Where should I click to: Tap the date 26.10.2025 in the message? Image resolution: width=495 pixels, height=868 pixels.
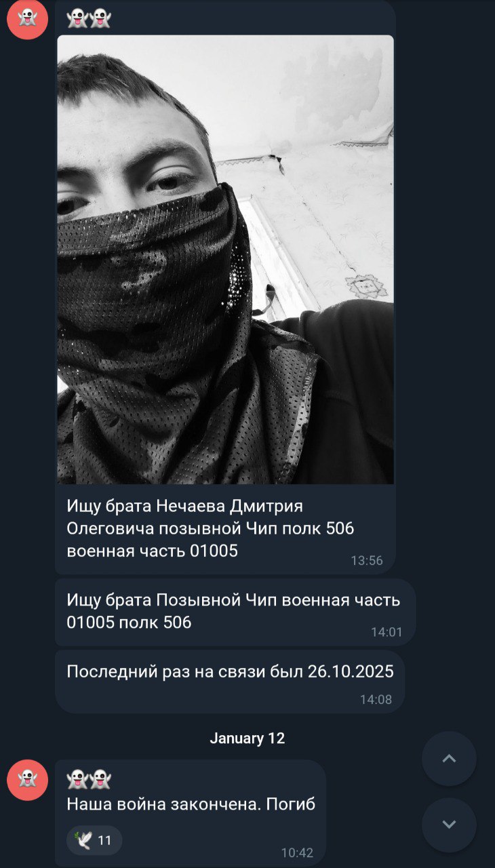[x=351, y=671]
